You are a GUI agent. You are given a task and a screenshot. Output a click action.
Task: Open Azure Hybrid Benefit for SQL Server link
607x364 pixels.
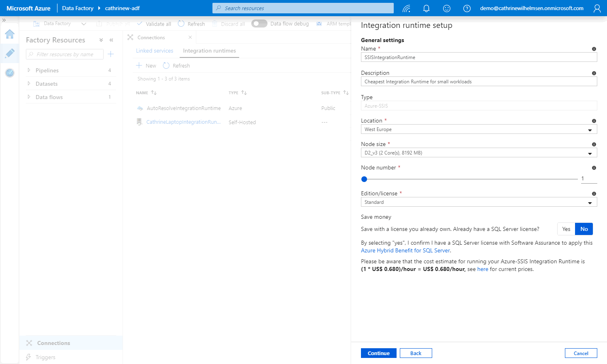point(405,251)
